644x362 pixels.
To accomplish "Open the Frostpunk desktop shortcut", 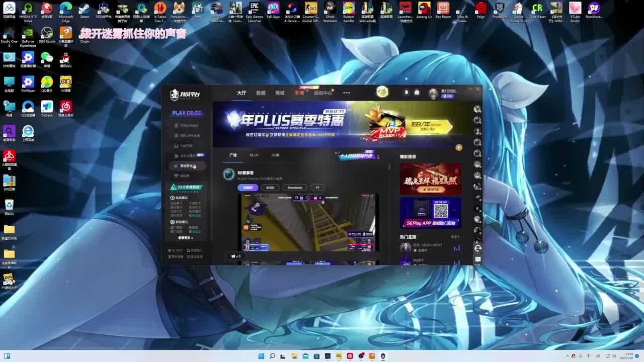I will tap(500, 10).
